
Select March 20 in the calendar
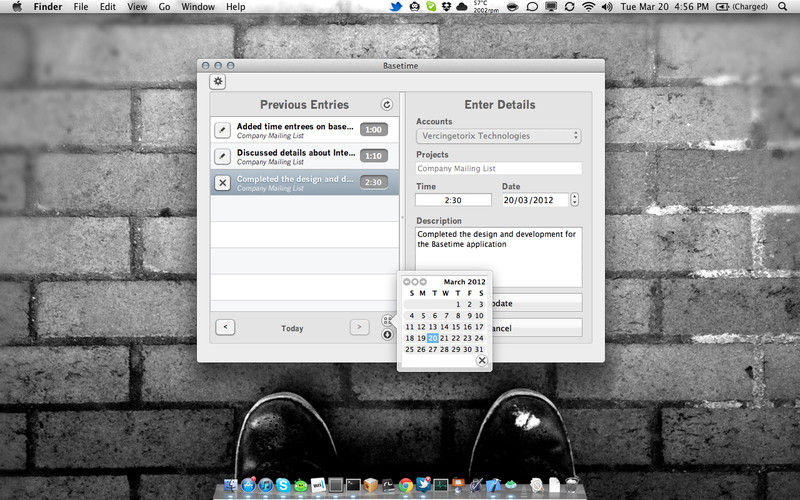(433, 338)
